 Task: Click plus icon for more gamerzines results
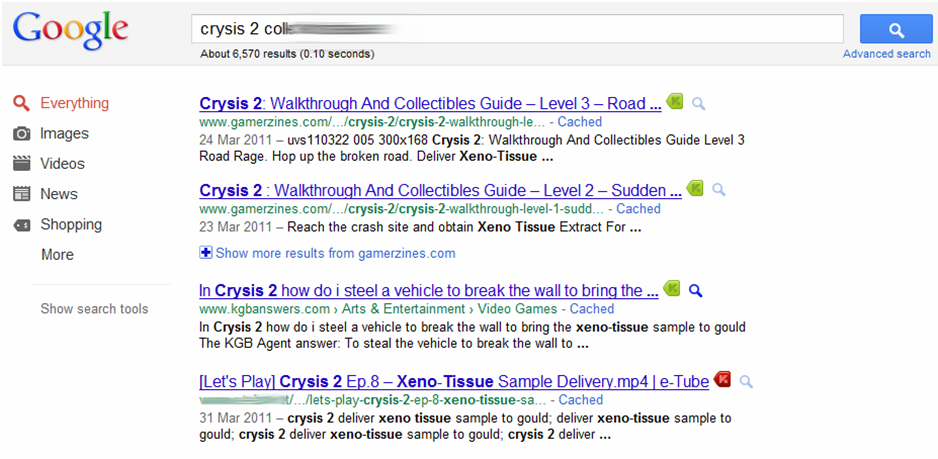point(205,253)
